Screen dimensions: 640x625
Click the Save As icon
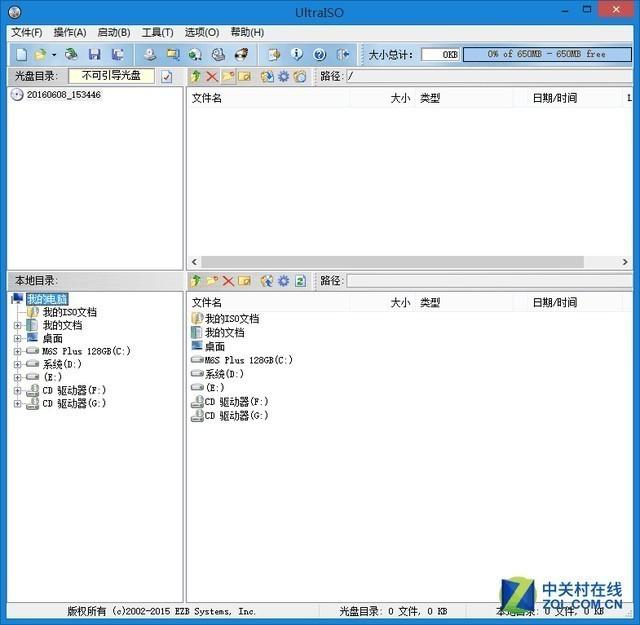pyautogui.click(x=118, y=54)
